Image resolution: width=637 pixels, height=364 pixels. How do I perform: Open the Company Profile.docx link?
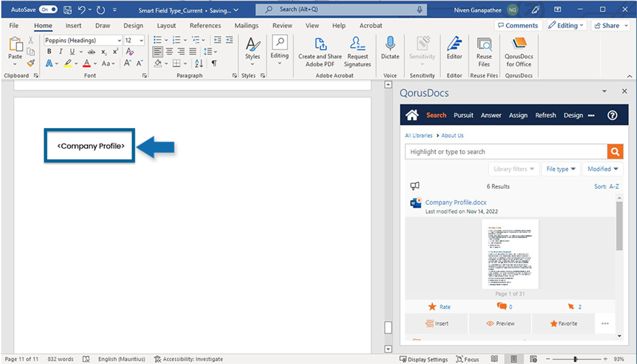(x=456, y=202)
